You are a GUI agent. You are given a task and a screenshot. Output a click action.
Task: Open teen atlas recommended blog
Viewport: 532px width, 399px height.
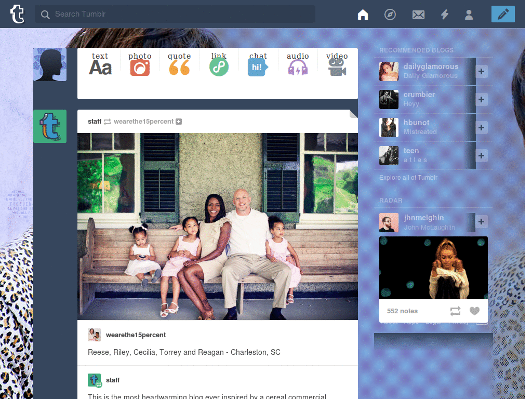click(411, 151)
